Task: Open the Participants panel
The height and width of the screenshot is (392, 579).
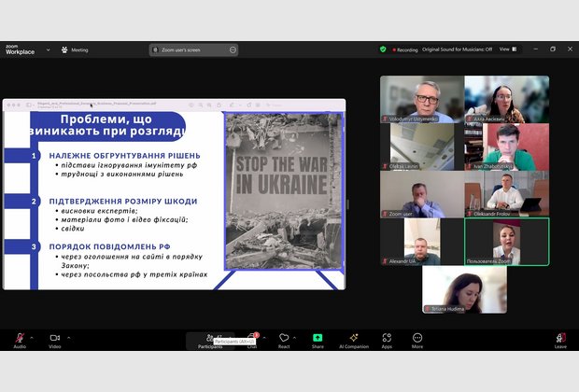Action: coord(210,338)
